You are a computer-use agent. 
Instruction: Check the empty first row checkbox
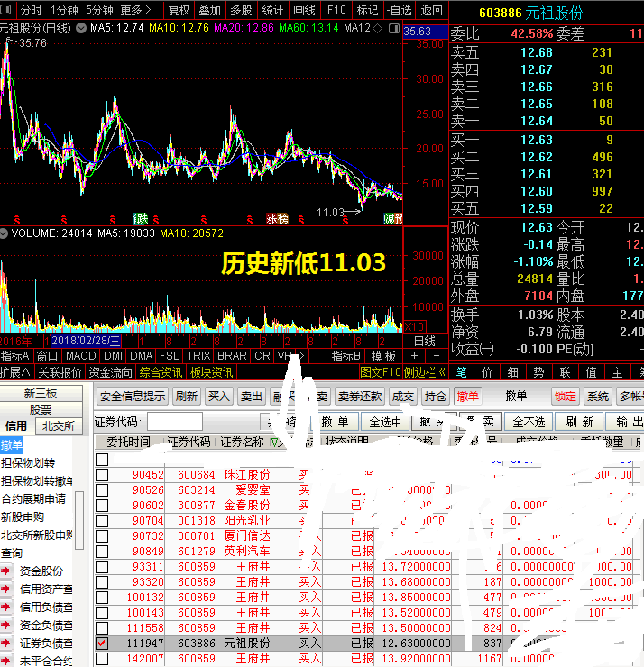tap(102, 460)
